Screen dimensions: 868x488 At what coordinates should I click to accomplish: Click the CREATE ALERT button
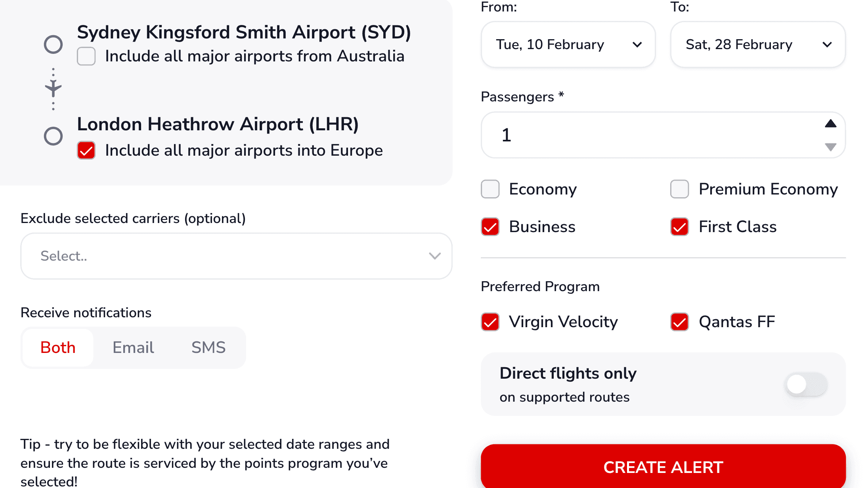(662, 467)
